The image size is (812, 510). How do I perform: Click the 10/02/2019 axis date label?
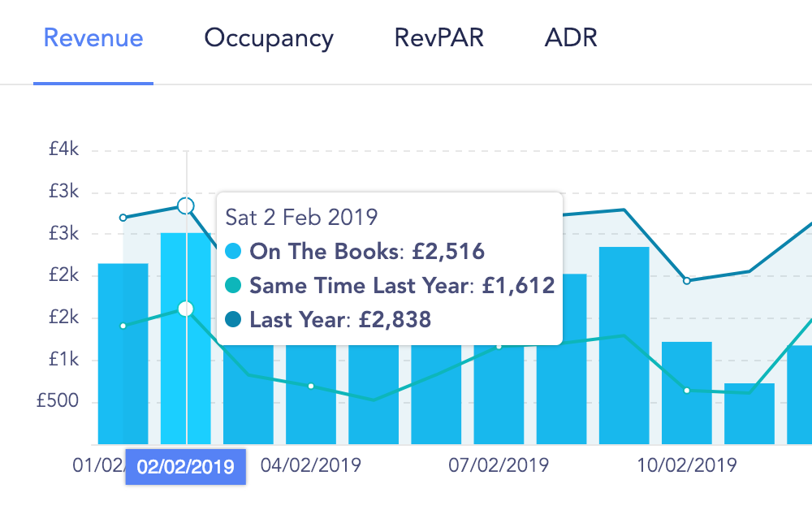point(687,465)
